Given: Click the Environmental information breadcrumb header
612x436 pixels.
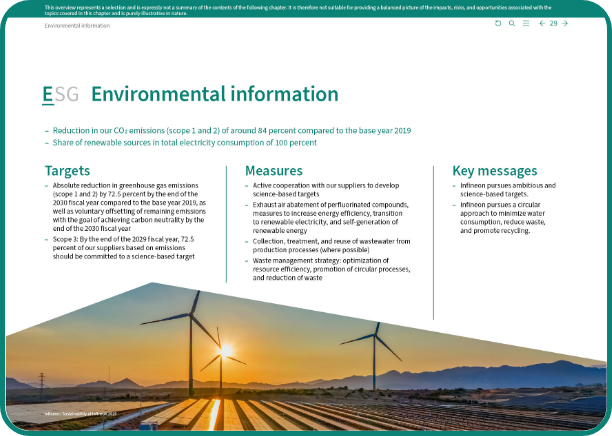Looking at the screenshot, I should coord(78,25).
